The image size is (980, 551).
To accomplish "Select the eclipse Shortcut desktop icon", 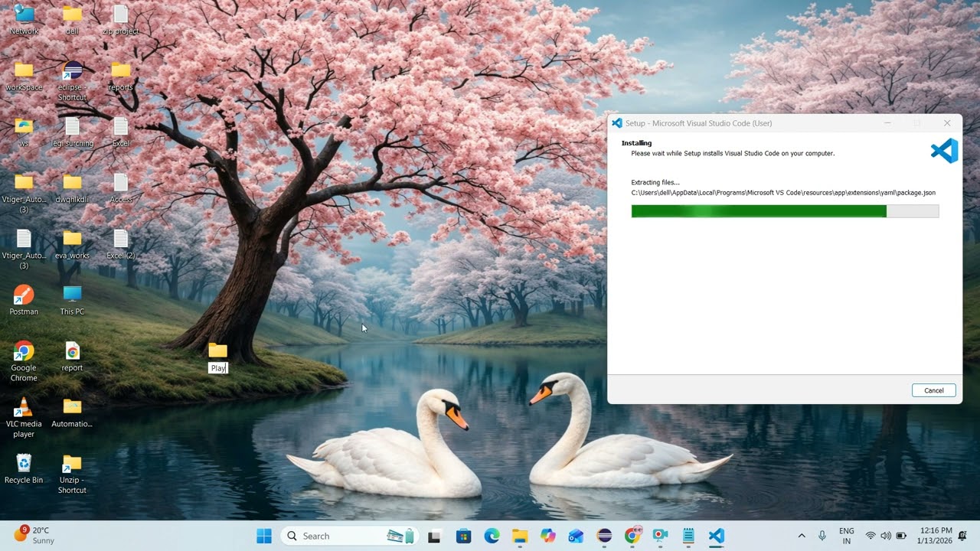I will (72, 81).
